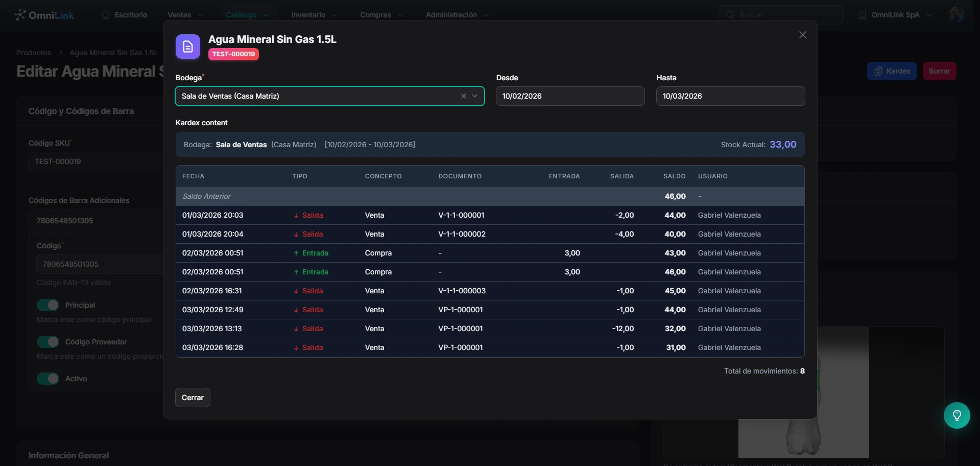Click the 03/03/2026 12:49 date cell
This screenshot has width=980, height=466.
point(212,310)
